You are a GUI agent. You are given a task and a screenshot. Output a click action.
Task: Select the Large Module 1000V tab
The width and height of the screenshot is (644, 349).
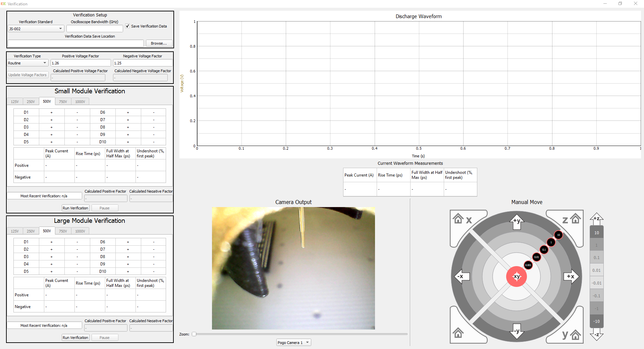pos(80,231)
